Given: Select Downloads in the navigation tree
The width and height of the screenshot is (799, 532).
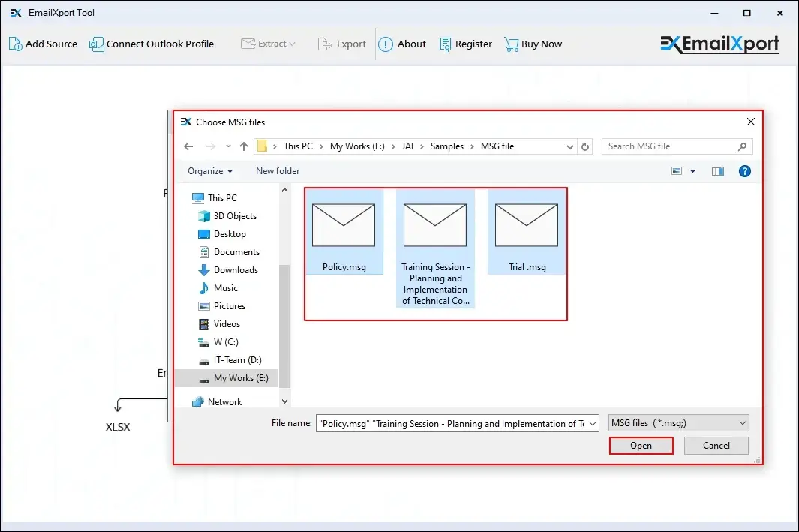Looking at the screenshot, I should click(x=236, y=270).
